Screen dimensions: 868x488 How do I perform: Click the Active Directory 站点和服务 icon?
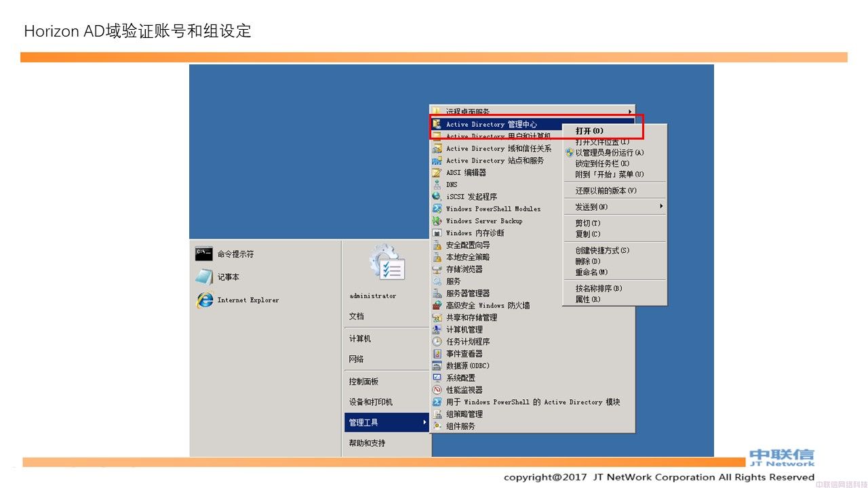tap(437, 161)
